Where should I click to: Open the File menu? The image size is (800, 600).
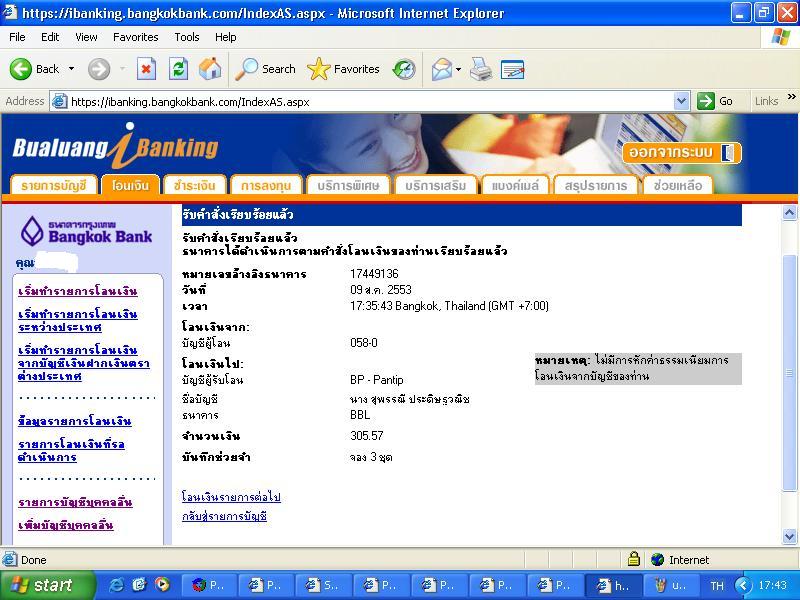pos(17,37)
